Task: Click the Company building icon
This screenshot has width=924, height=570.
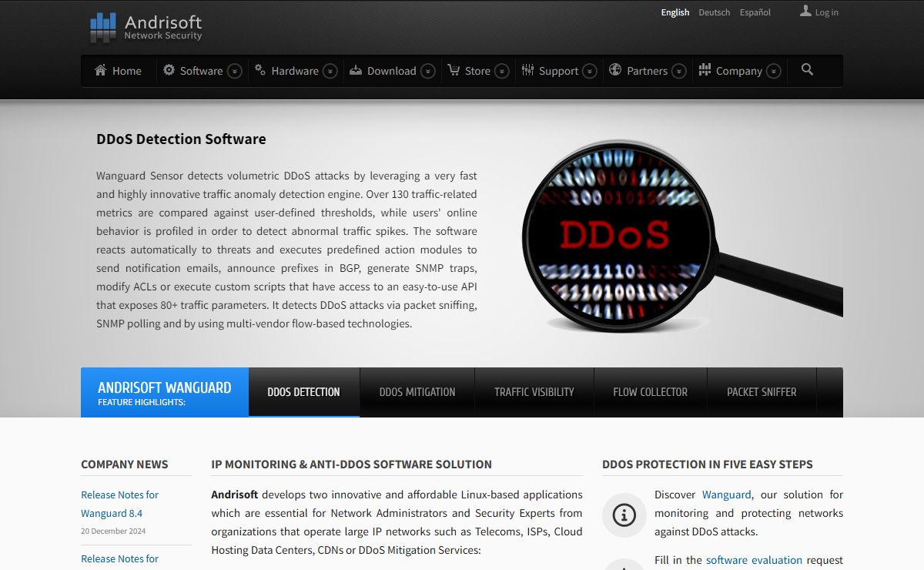Action: (705, 69)
